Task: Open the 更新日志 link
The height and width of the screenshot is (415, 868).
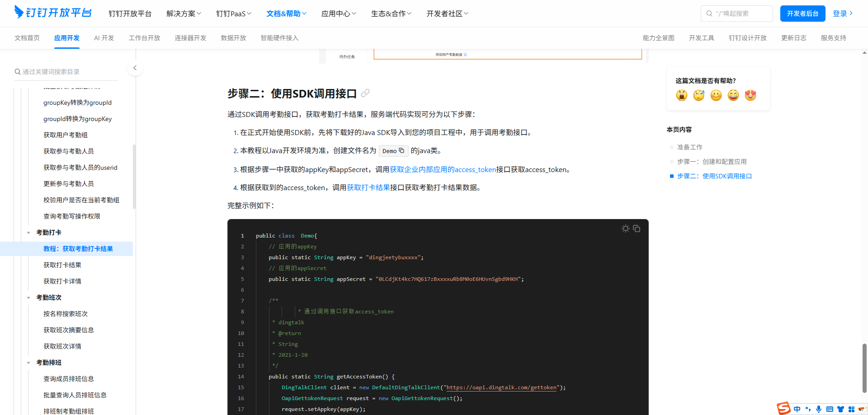Action: 794,38
